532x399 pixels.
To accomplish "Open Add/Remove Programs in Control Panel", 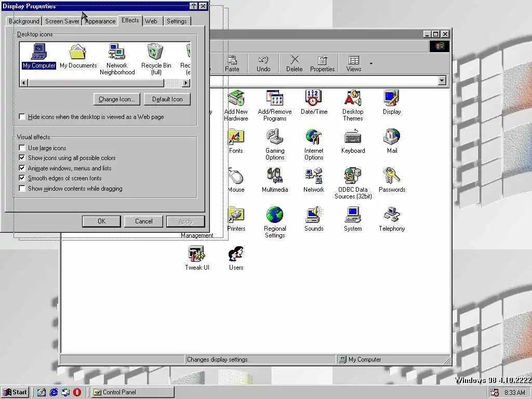I will coord(275,105).
